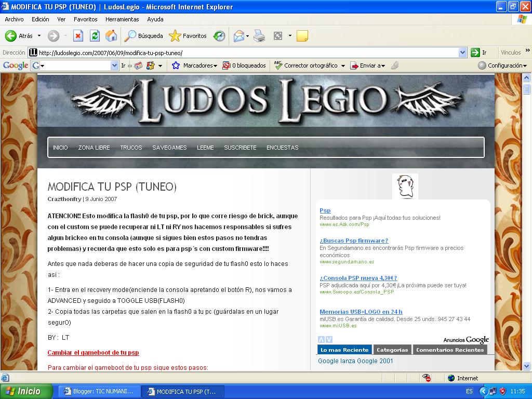Go back with the Atrás arrow button
The width and height of the screenshot is (532, 399).
coord(19,36)
